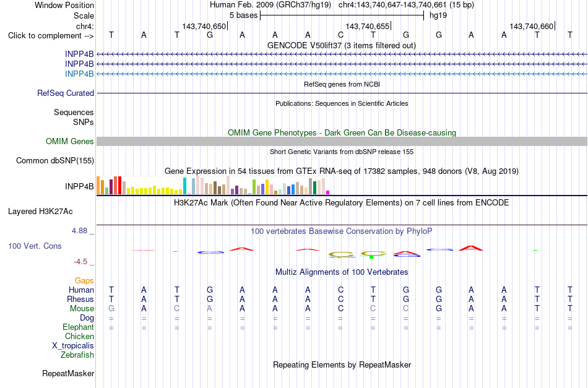Click the Gaps row label
Image resolution: width=588 pixels, height=388 pixels.
(84, 280)
